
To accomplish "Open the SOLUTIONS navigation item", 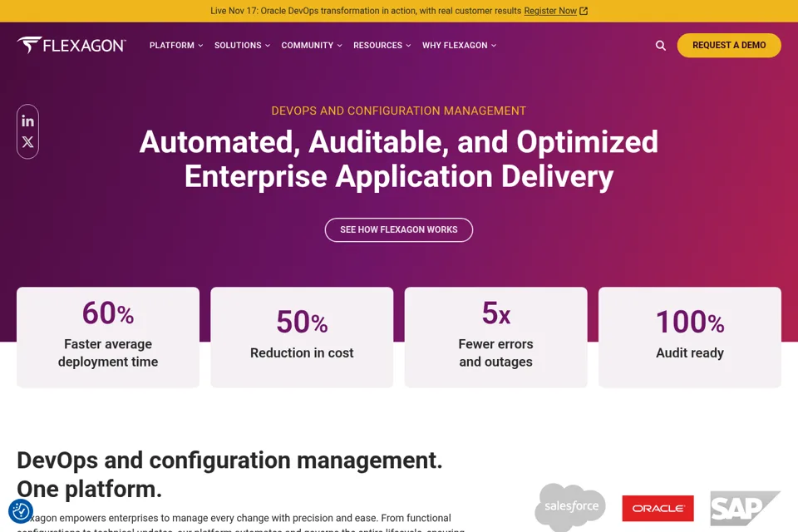I will point(238,46).
